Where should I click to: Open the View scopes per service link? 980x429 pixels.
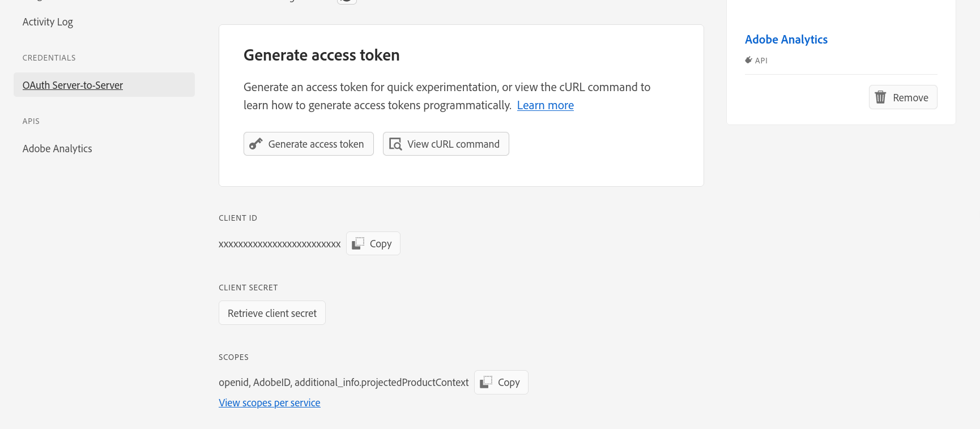coord(269,402)
